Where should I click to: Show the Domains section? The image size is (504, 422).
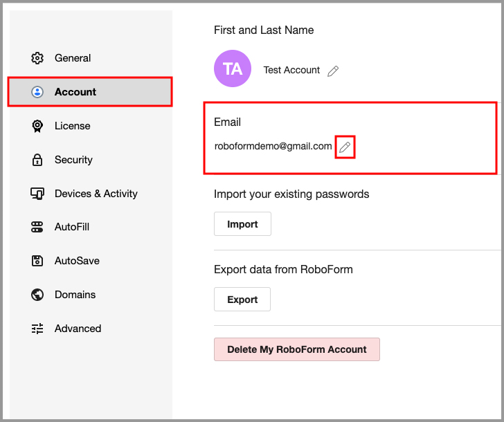tap(75, 295)
